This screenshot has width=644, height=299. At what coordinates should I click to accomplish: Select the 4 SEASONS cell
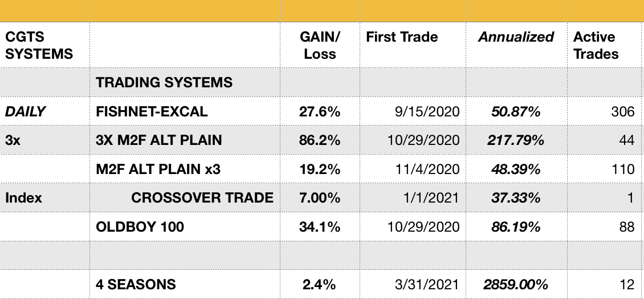(136, 284)
